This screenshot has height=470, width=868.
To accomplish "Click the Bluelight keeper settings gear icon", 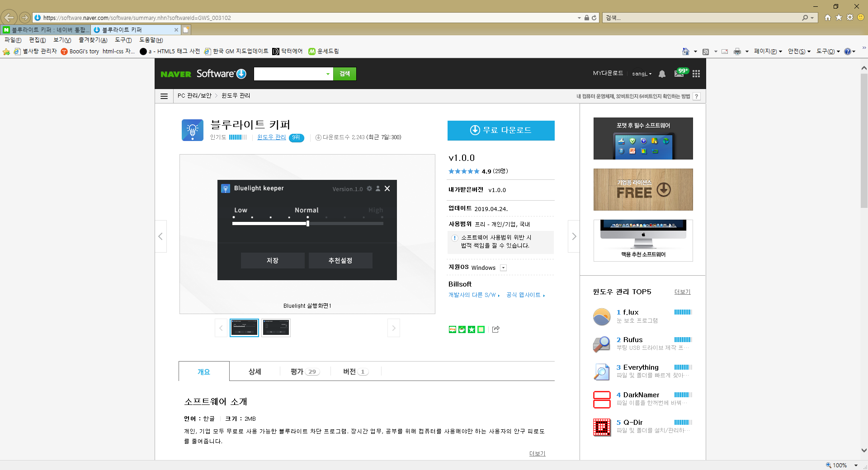I will 369,188.
